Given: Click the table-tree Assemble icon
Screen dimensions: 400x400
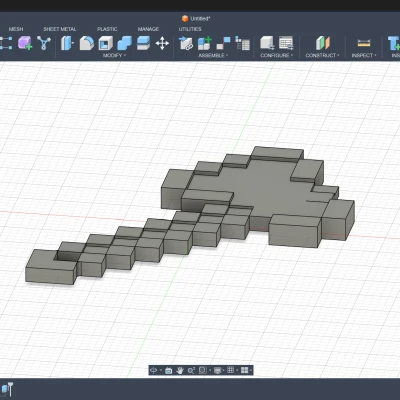Looking at the screenshot, I should [x=242, y=43].
